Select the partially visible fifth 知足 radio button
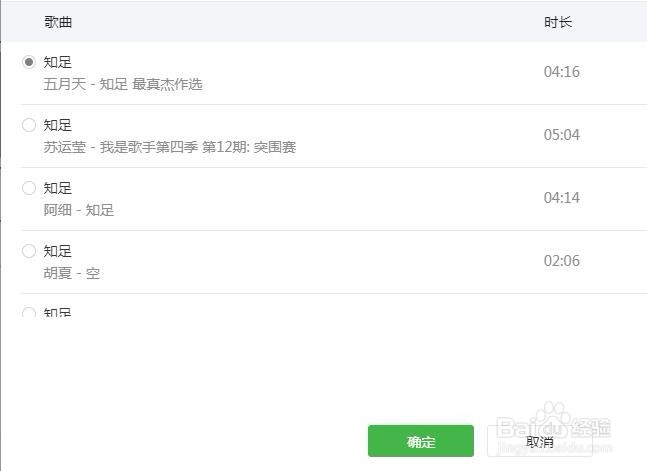Screen dimensions: 647x471 tap(29, 312)
